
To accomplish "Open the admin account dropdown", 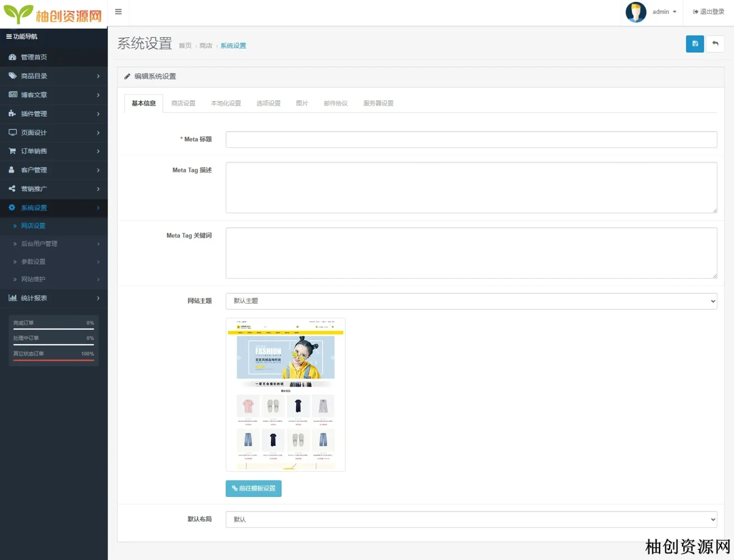I will coord(664,12).
